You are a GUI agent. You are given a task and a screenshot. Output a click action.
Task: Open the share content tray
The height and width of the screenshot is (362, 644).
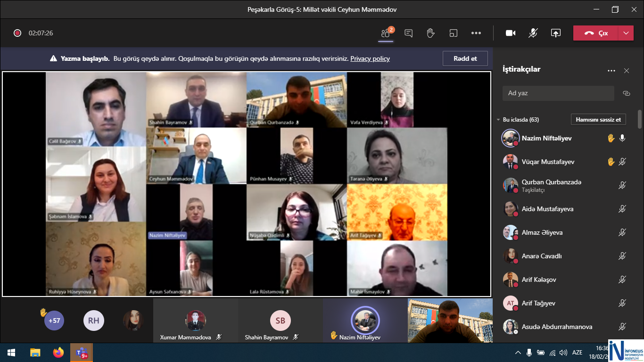pos(556,33)
